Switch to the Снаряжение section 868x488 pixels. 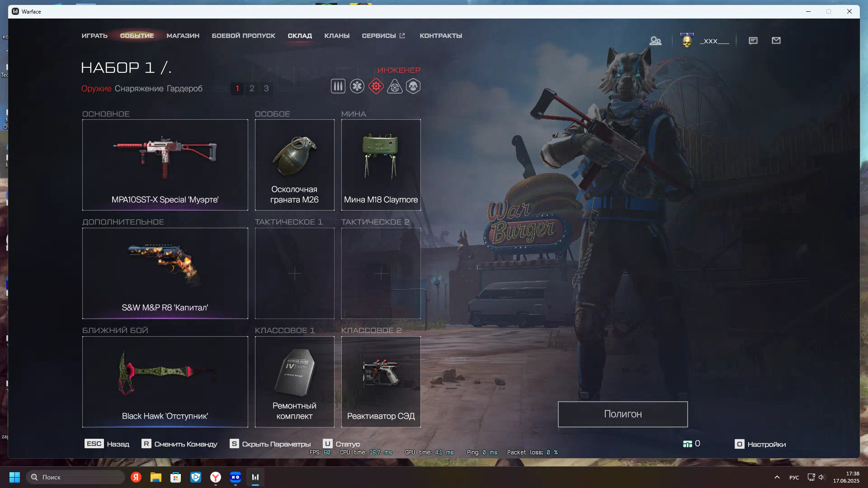tap(139, 89)
